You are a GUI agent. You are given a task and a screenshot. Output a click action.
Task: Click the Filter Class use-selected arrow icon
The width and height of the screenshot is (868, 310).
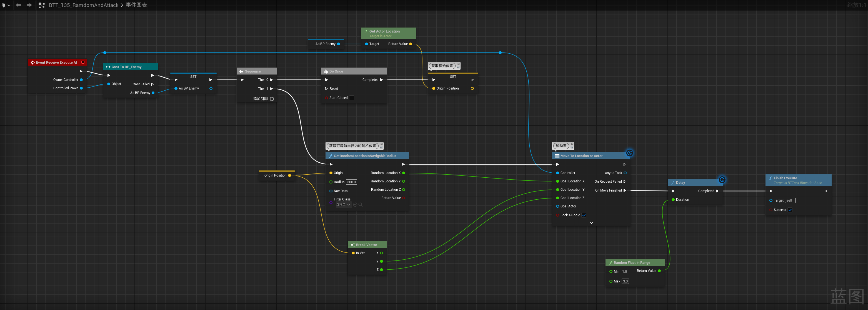tap(355, 205)
